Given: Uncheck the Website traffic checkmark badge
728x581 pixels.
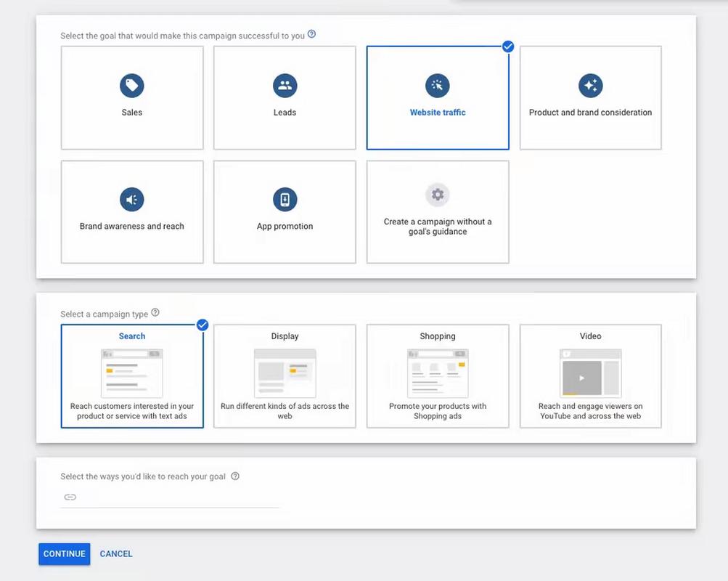Looking at the screenshot, I should (x=508, y=46).
